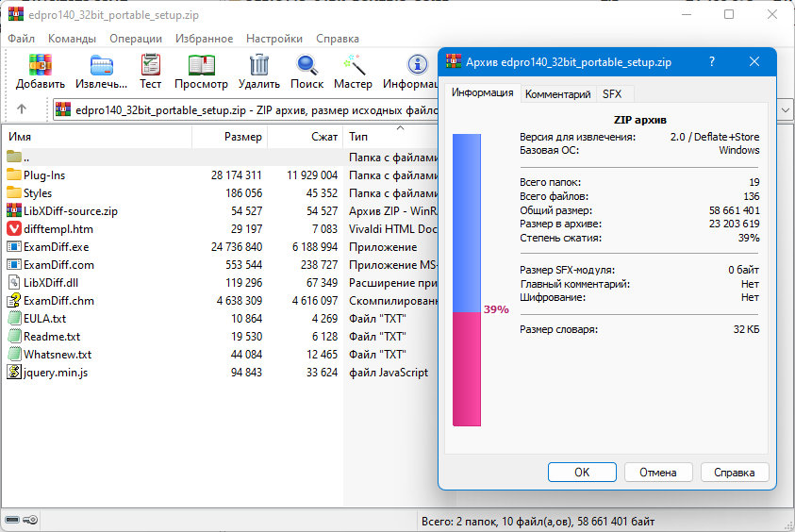Click the ExamDiff.chm help file icon

[x=14, y=300]
